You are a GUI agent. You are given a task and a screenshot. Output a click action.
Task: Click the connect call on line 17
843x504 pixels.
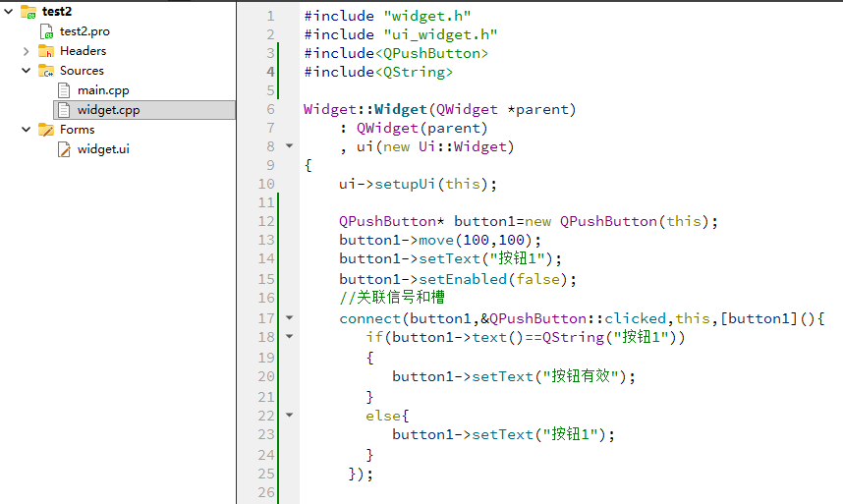(369, 318)
